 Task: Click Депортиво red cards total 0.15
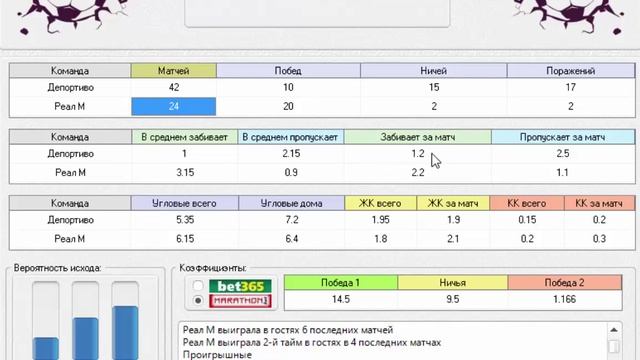pyautogui.click(x=527, y=220)
